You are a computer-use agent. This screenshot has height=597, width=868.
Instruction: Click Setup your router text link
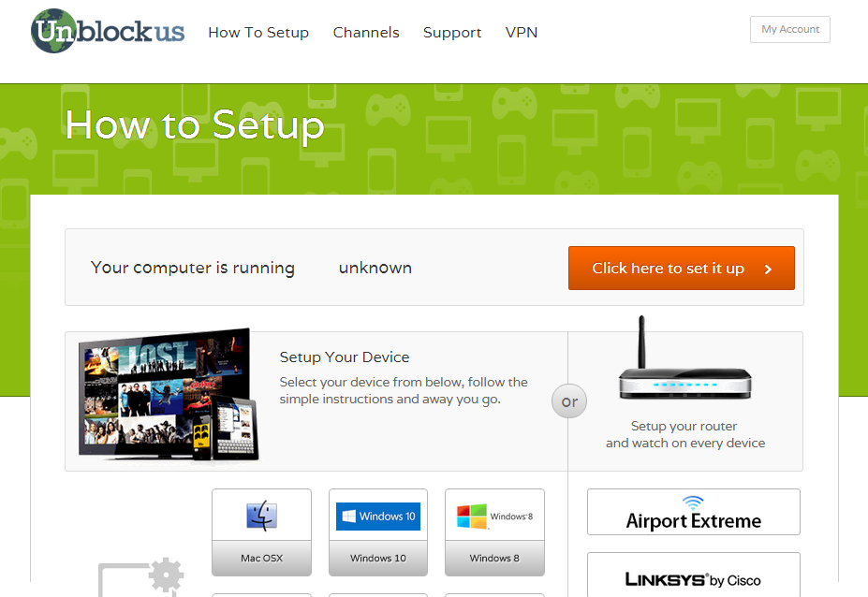684,426
